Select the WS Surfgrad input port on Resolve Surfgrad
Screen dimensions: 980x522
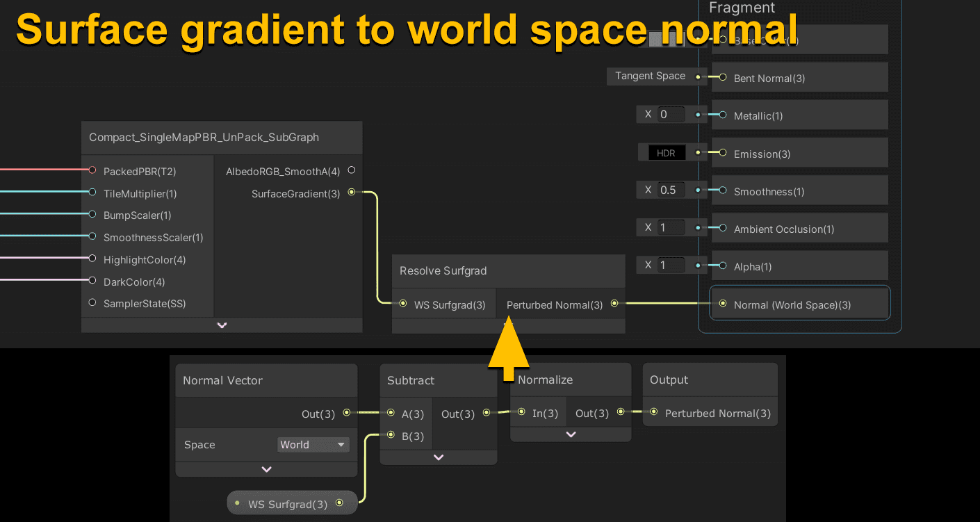coord(403,304)
